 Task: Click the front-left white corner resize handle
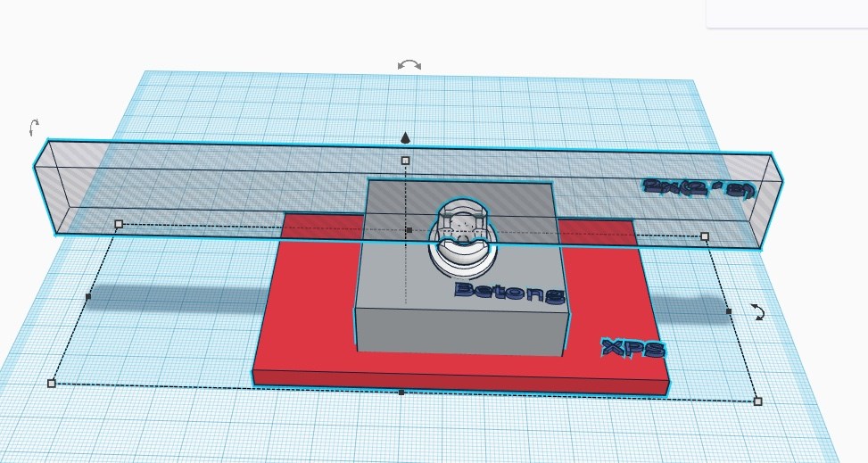pos(51,383)
